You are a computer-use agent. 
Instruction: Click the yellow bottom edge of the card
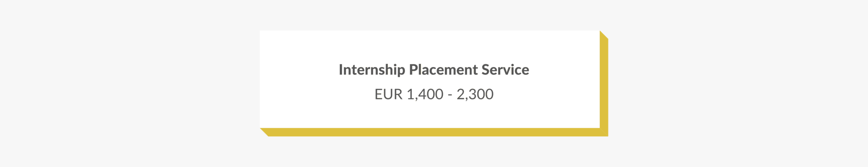point(434,132)
